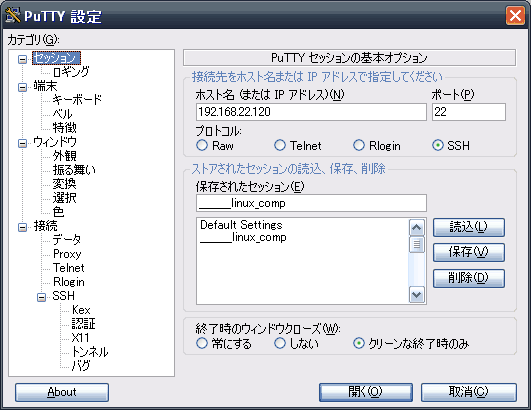Open the トンネル settings under SSH

pos(90,352)
